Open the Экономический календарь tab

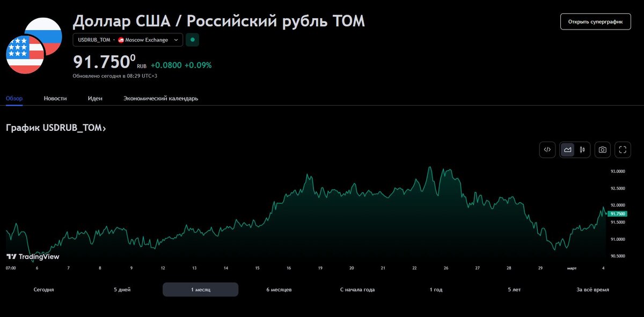(161, 98)
